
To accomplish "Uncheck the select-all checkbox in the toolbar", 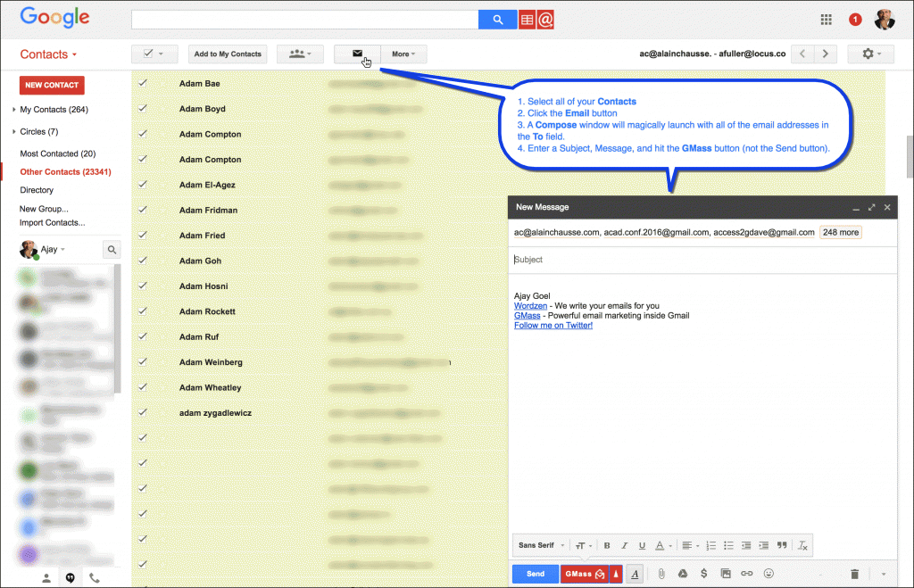I will (148, 54).
